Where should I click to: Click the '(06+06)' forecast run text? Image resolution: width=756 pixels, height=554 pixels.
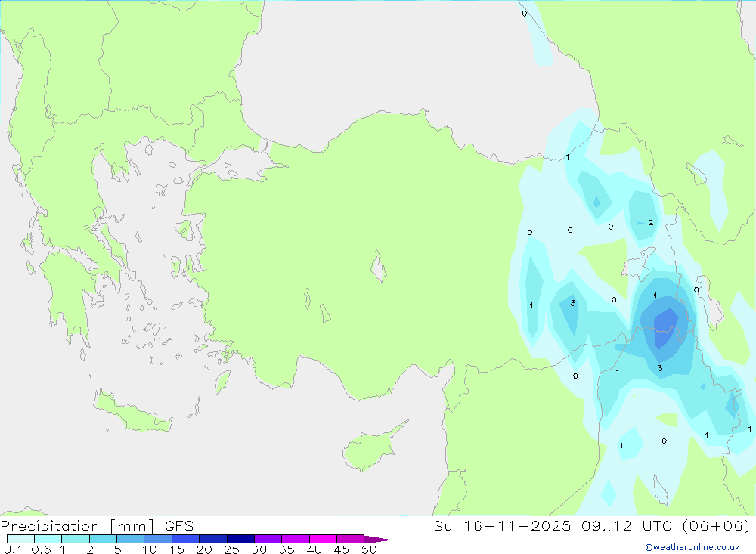point(717,526)
